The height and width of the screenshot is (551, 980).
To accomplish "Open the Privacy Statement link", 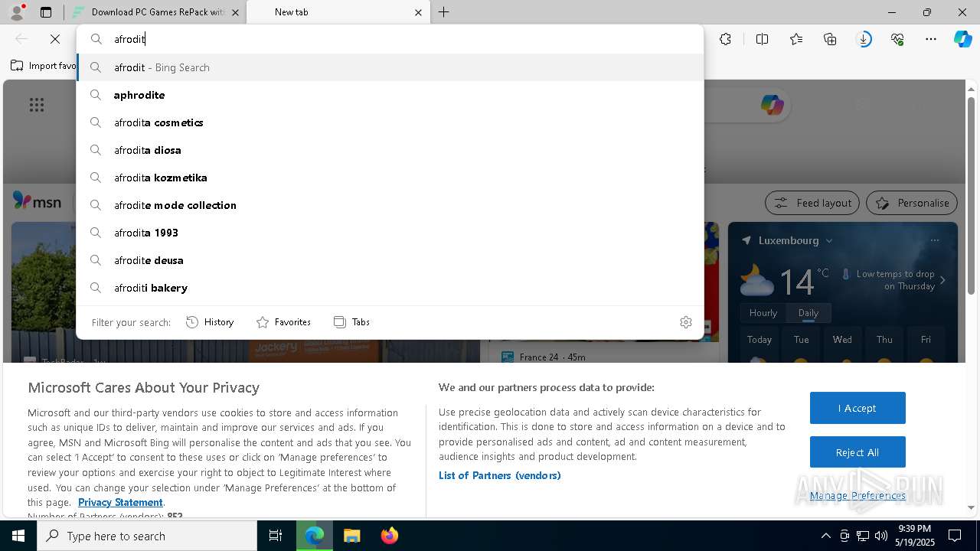I will click(120, 503).
